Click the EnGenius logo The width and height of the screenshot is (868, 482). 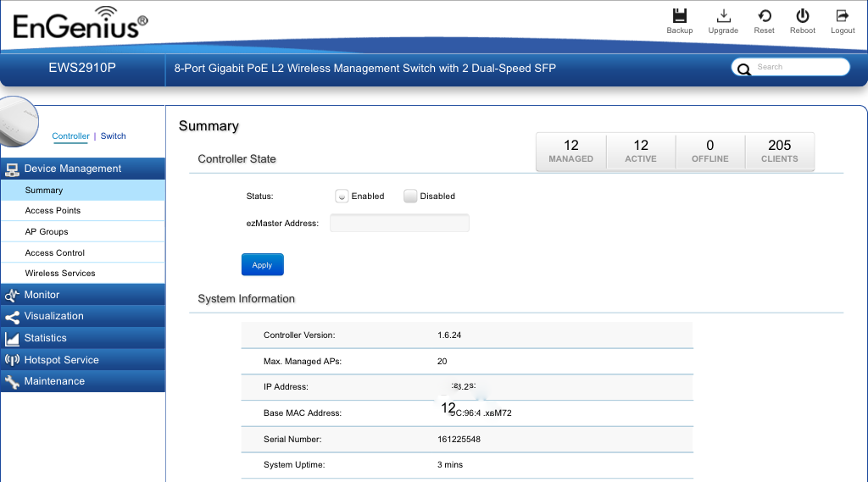(81, 23)
